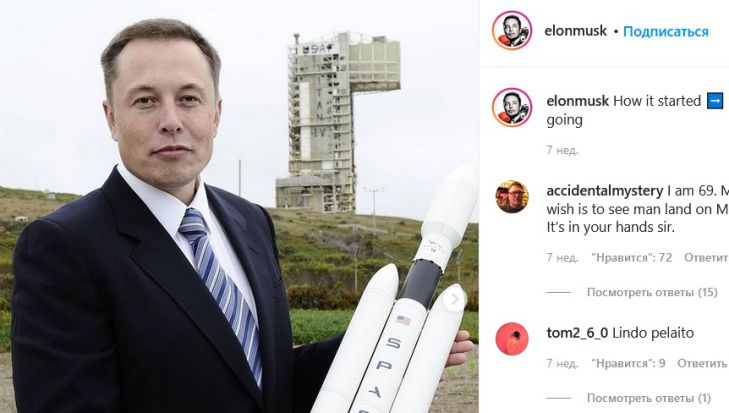The image size is (729, 413).
Task: Expand Посмотреть ответы (15) replies
Action: 652,293
